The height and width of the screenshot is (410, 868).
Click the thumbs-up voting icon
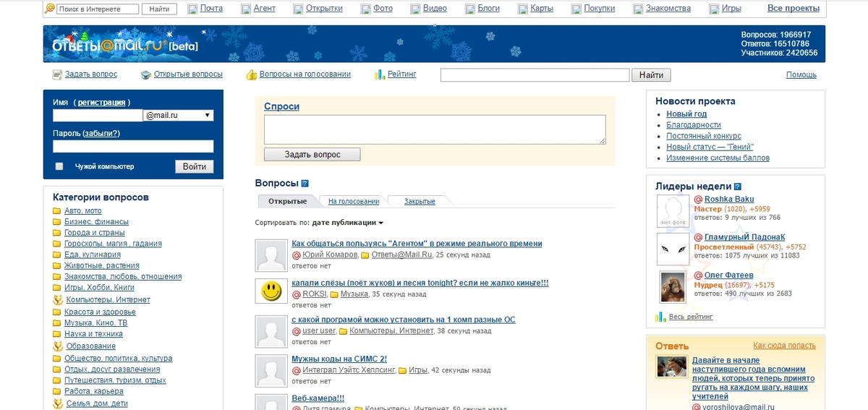252,74
